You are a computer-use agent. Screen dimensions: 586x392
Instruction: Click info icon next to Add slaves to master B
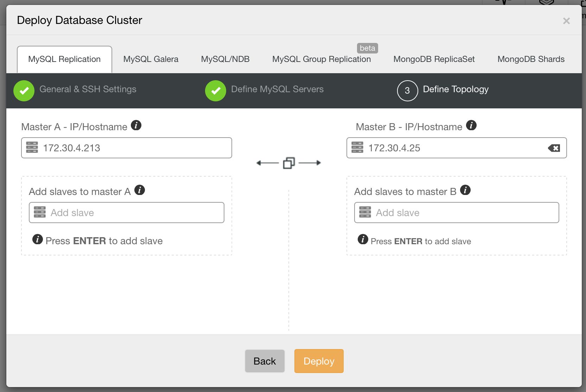[465, 190]
